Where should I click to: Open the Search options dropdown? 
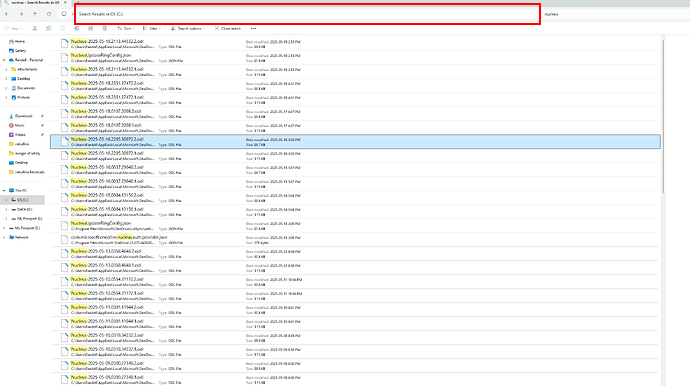[188, 28]
